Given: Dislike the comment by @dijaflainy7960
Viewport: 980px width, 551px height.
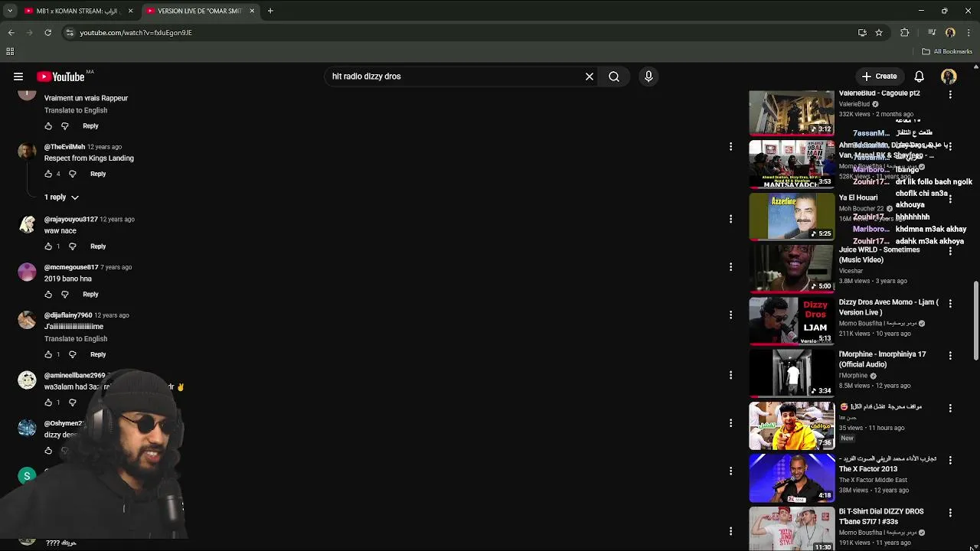Looking at the screenshot, I should click(73, 354).
